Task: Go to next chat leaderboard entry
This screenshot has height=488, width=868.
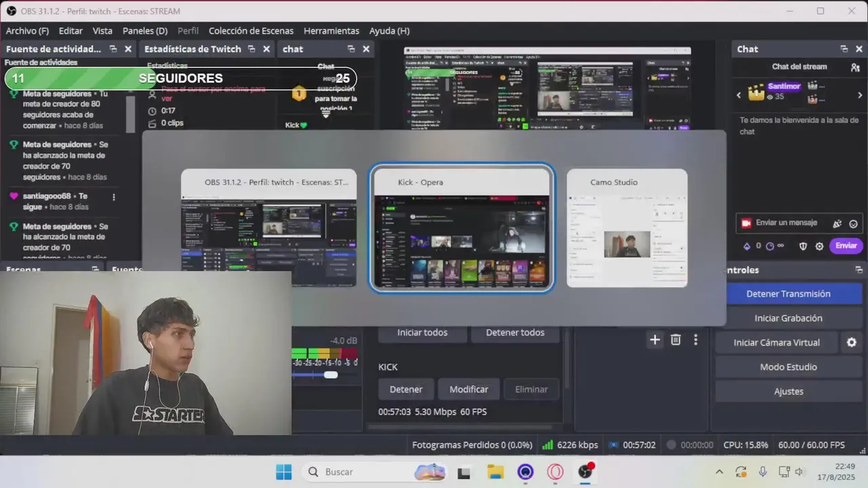Action: click(860, 95)
